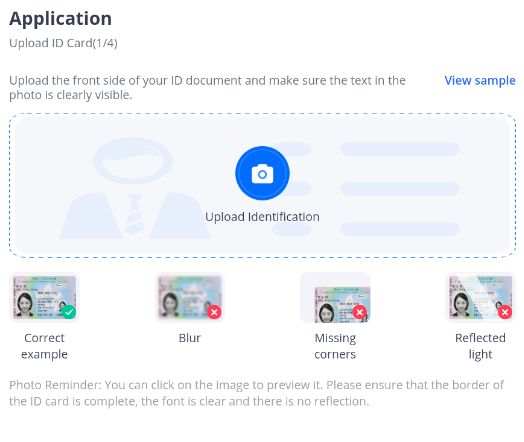This screenshot has height=442, width=524.
Task: Preview the Correct example ID thumbnail
Action: [44, 297]
